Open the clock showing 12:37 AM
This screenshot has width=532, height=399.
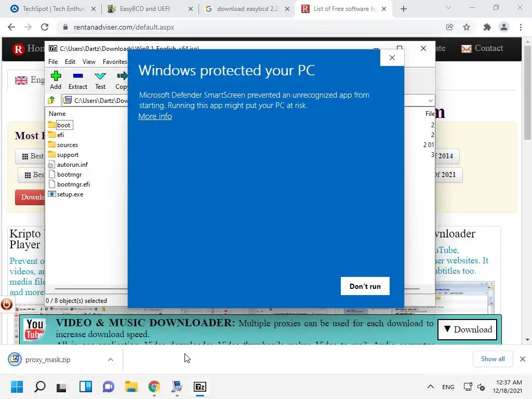coord(508,387)
